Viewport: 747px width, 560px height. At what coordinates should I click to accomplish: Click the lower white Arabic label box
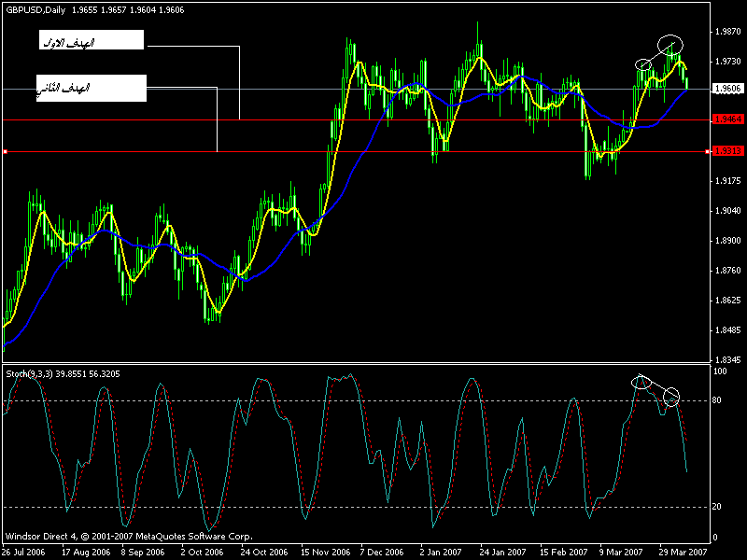tap(92, 88)
